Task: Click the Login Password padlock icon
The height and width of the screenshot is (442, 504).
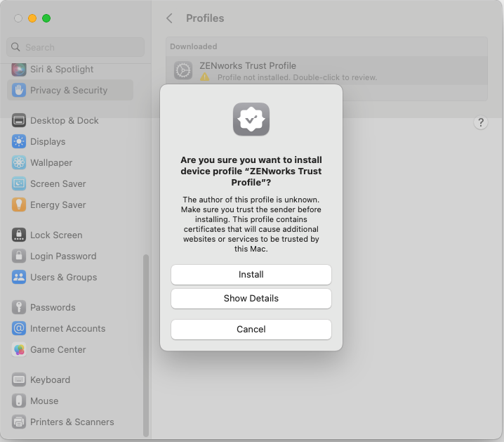Action: coord(19,256)
